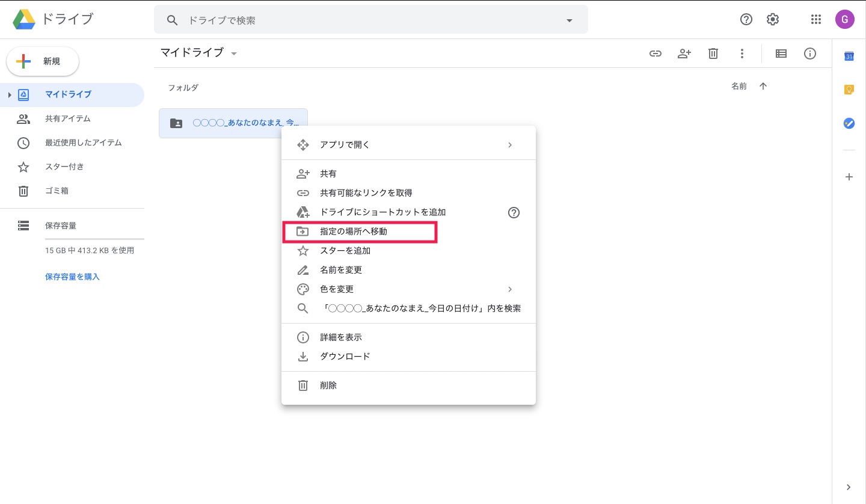This screenshot has height=504, width=866.
Task: Open the account avatar G
Action: click(x=845, y=19)
